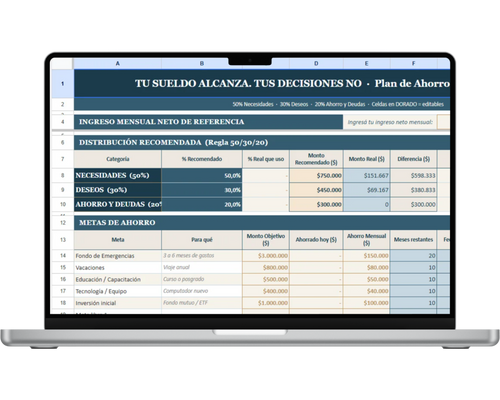Select the $3.000.000 Monto Objetivo cell

pos(266,256)
